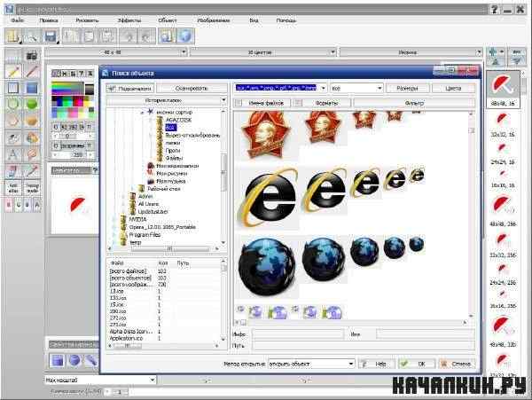The image size is (532, 400).
Task: Click the sphere icon in bottom-left panel
Action: [x=74, y=360]
